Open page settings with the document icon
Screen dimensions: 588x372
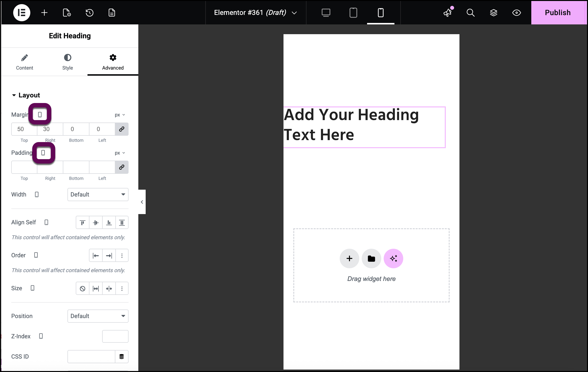pyautogui.click(x=112, y=12)
